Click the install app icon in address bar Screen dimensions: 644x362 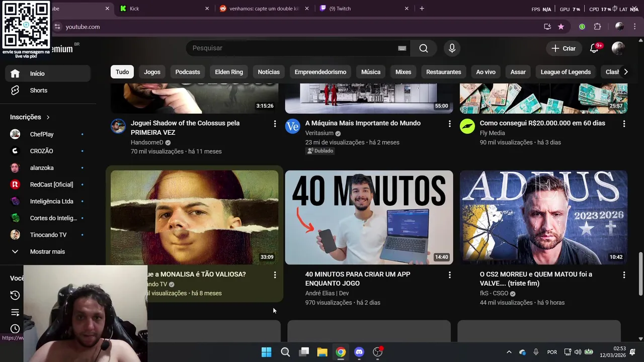[x=547, y=27]
